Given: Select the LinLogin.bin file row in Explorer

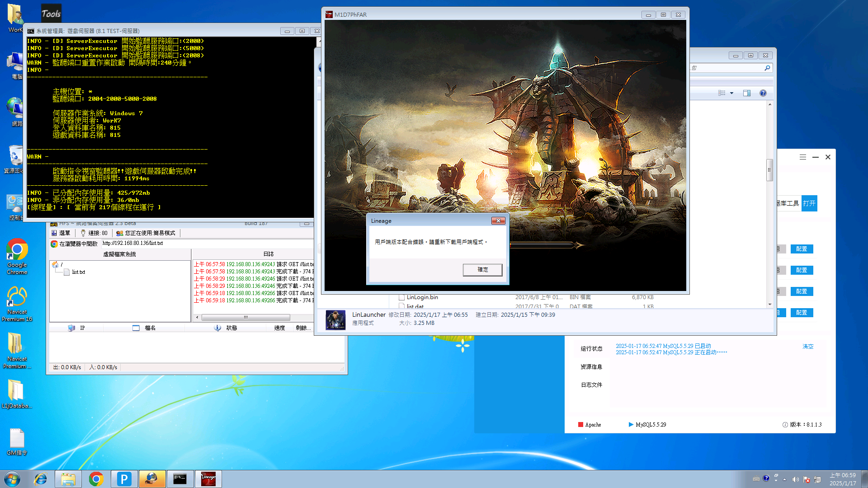Looking at the screenshot, I should [x=526, y=297].
